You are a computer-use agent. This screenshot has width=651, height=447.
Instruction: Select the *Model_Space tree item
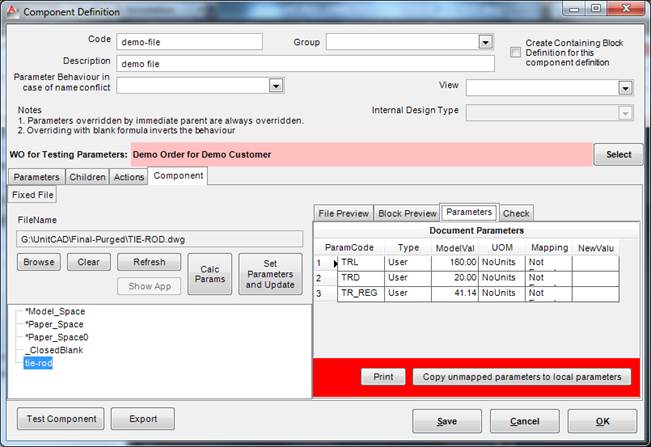pos(55,311)
